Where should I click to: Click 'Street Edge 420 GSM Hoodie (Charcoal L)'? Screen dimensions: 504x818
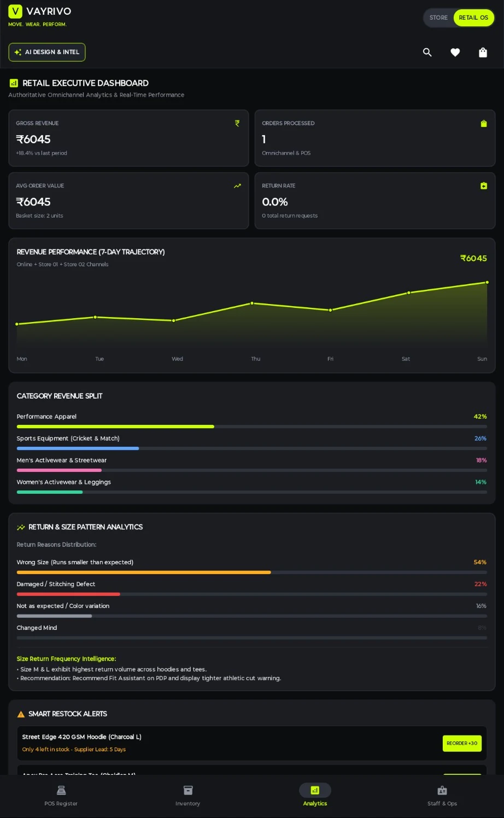82,737
